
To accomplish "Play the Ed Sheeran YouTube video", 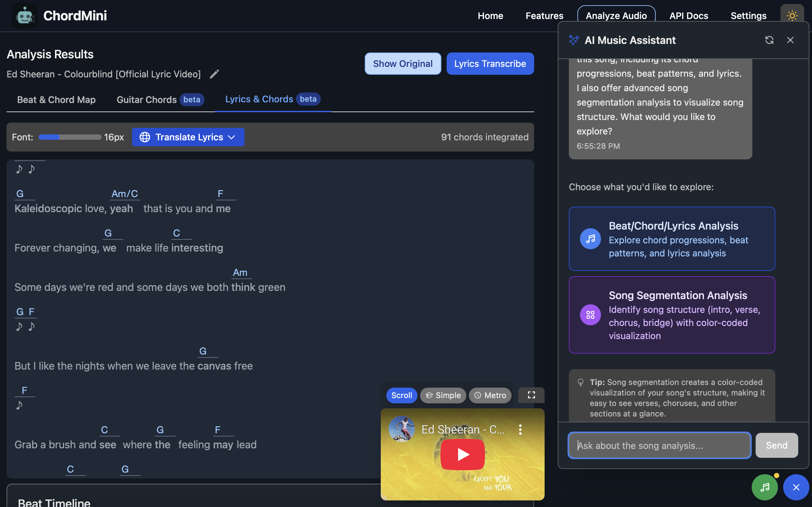I will point(463,454).
